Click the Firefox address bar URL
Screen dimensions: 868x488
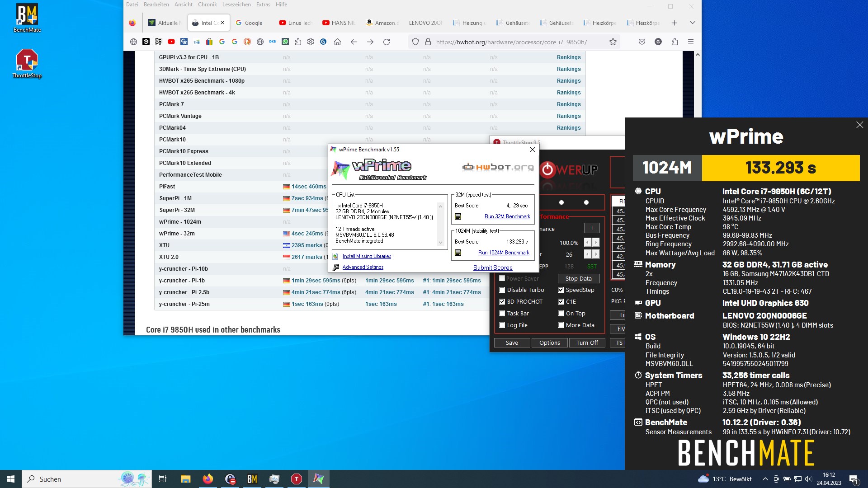(x=511, y=42)
